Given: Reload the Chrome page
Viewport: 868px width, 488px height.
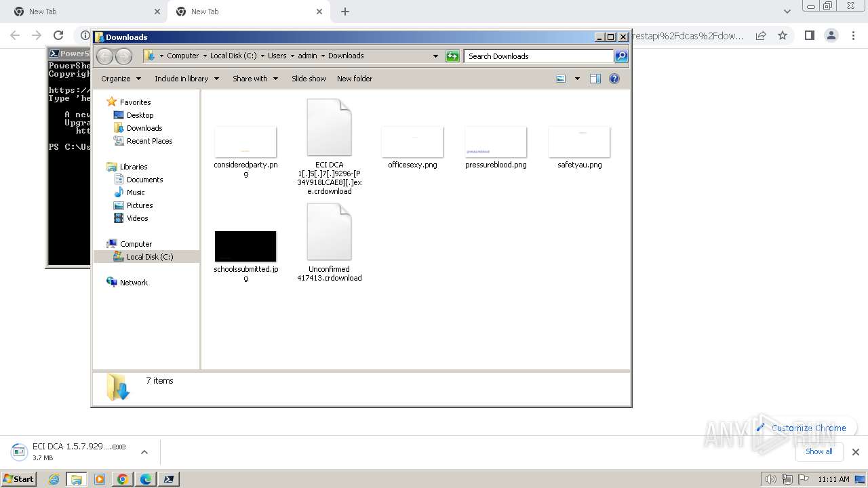Looking at the screenshot, I should click(58, 35).
